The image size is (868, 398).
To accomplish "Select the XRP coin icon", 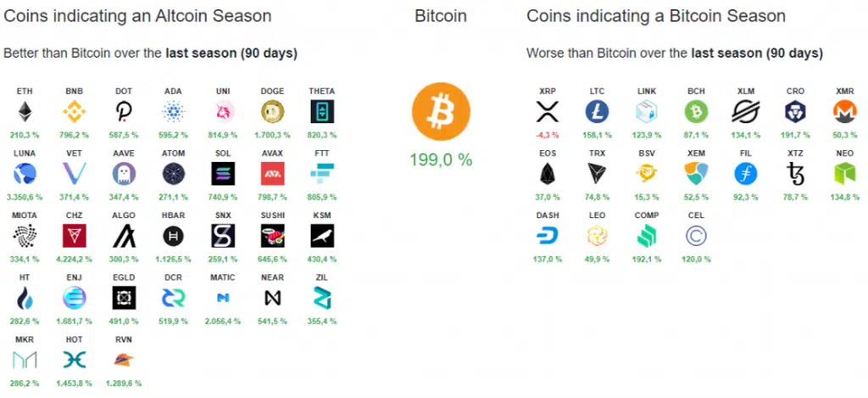I will tap(548, 112).
